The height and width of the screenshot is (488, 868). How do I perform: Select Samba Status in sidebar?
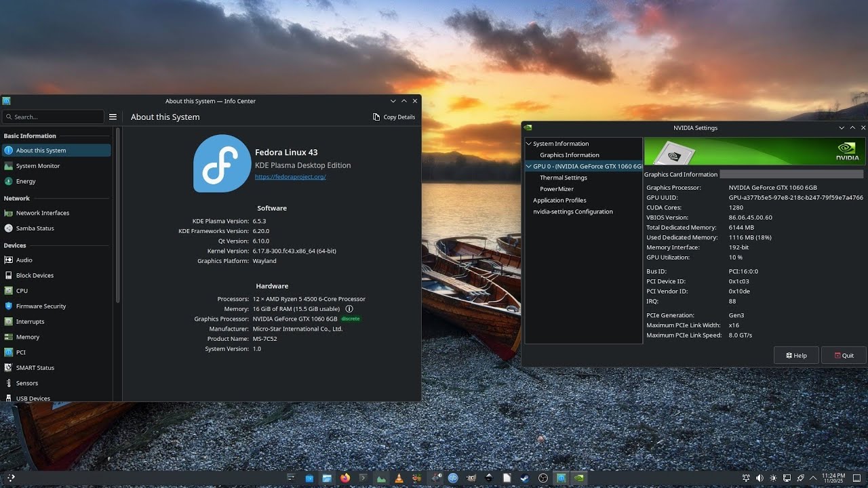(x=57, y=228)
